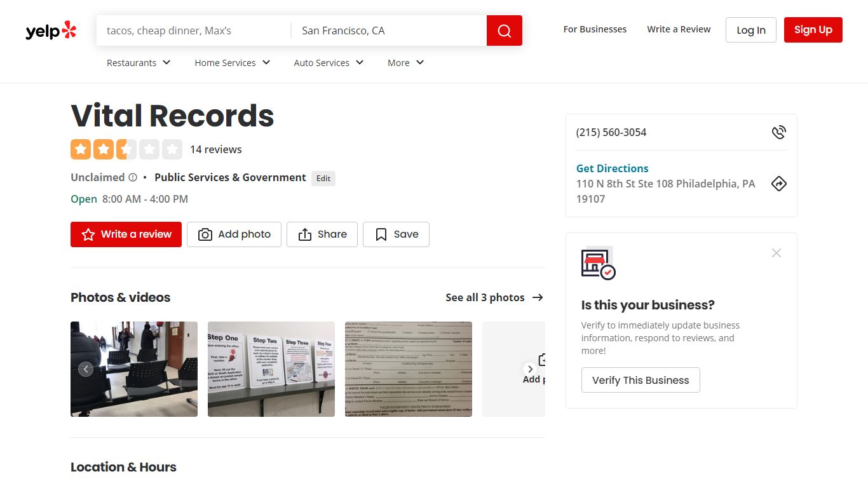Open the 14 reviews link
Viewport: 868px width, 488px height.
[216, 149]
